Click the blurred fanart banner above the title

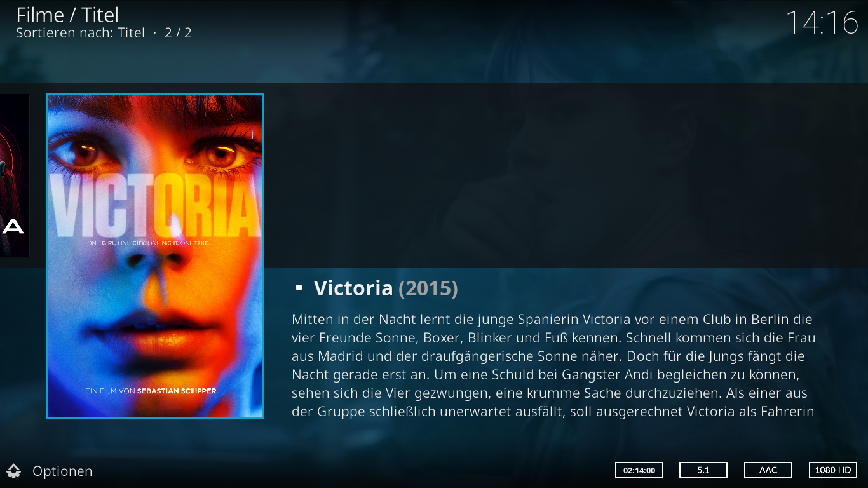(566, 175)
